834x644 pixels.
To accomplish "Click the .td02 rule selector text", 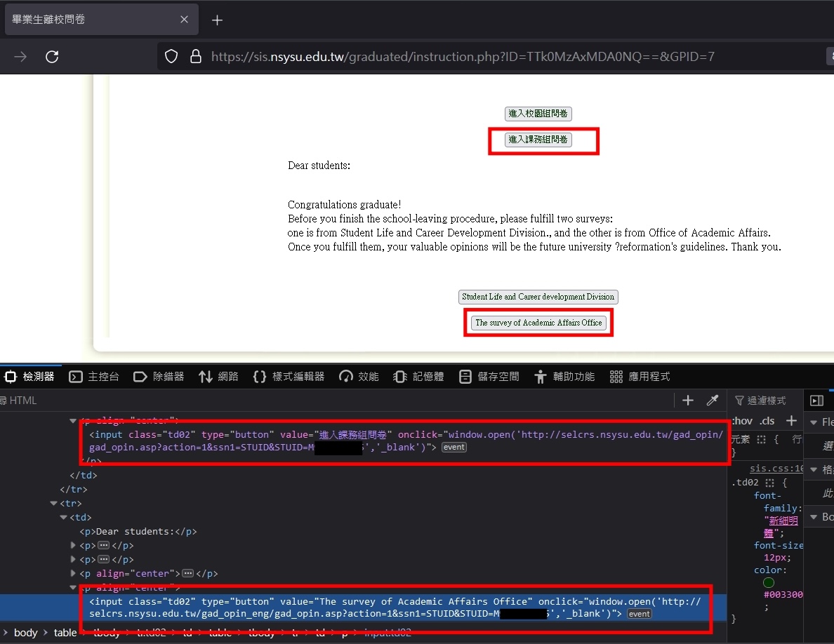I will 745,483.
